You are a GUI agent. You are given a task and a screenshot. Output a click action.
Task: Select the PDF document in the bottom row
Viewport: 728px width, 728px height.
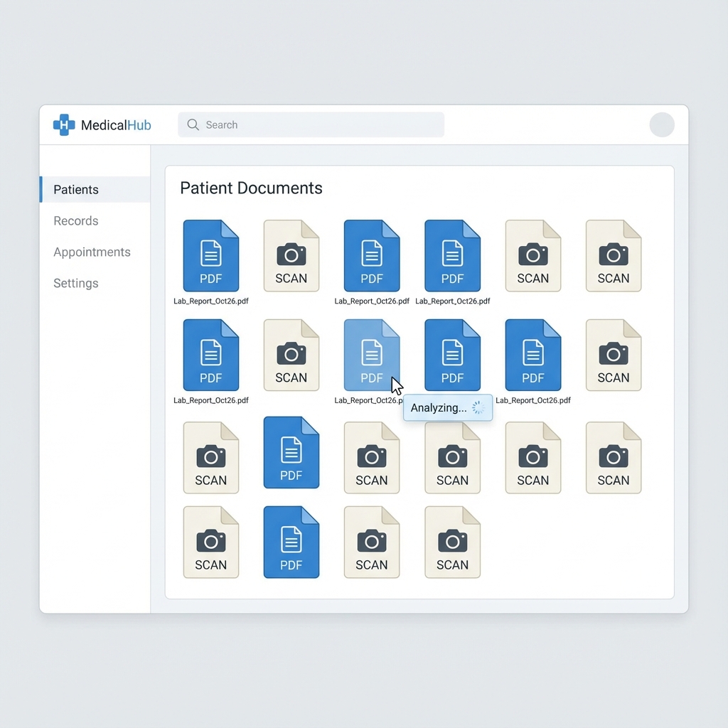[291, 542]
